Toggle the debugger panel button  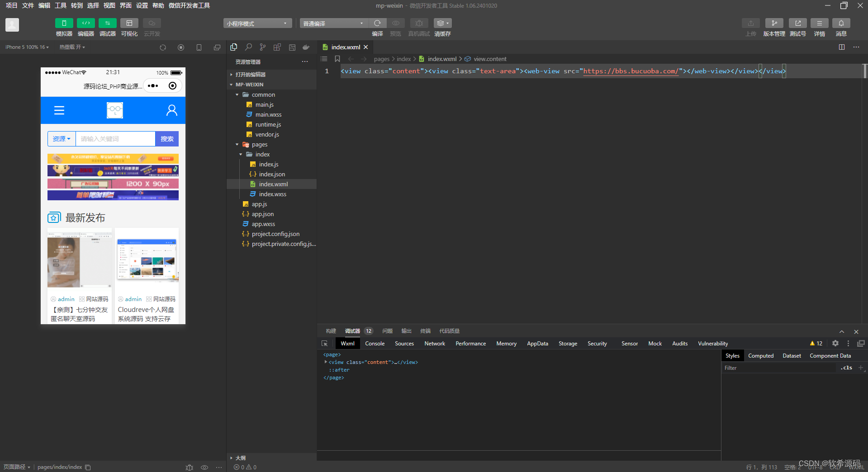[107, 23]
